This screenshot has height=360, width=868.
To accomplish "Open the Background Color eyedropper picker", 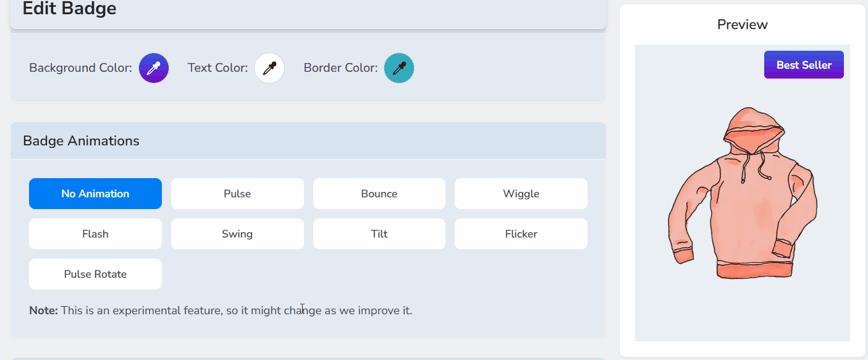I will [x=154, y=68].
